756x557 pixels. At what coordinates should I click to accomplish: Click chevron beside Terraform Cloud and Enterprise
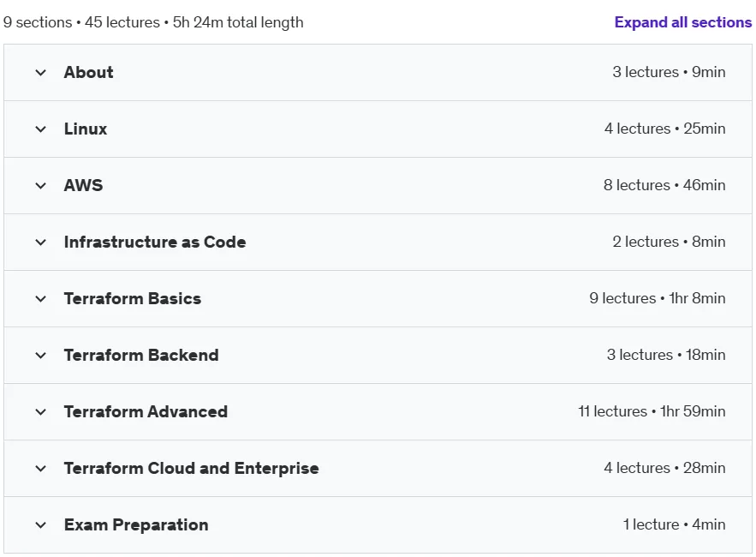click(x=41, y=469)
